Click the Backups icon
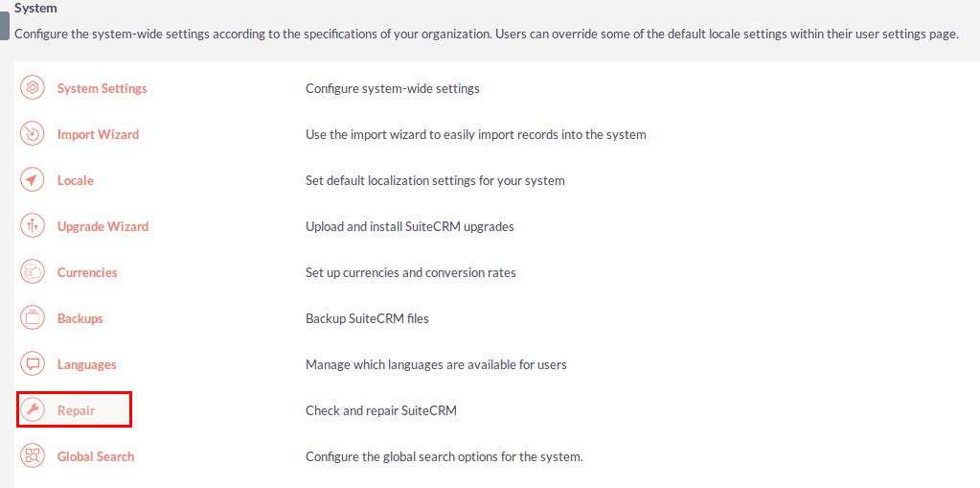The image size is (980, 488). tap(33, 318)
